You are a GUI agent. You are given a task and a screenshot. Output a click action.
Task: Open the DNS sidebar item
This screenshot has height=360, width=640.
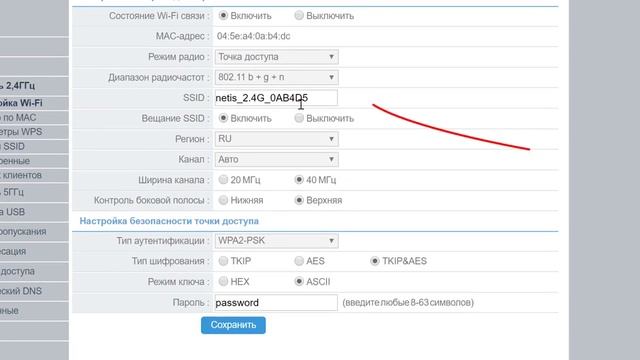click(x=34, y=291)
